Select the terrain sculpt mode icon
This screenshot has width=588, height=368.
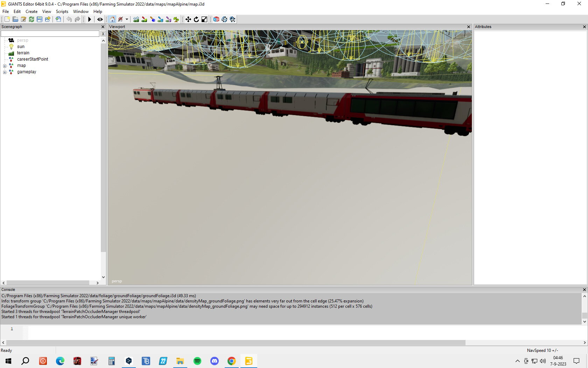136,19
